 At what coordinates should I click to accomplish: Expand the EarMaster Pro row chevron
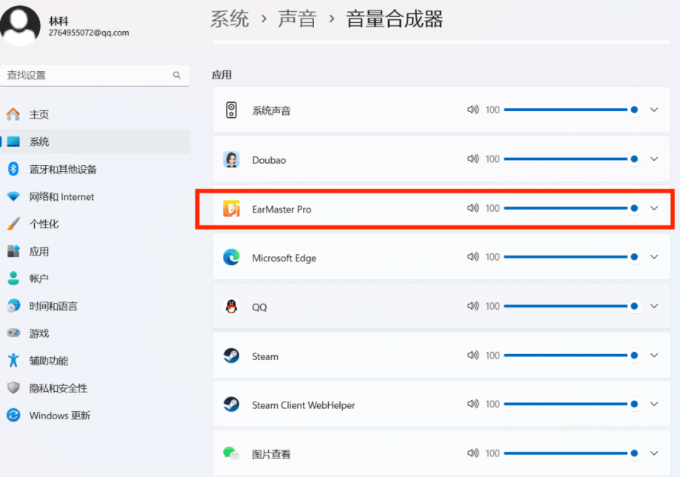654,208
